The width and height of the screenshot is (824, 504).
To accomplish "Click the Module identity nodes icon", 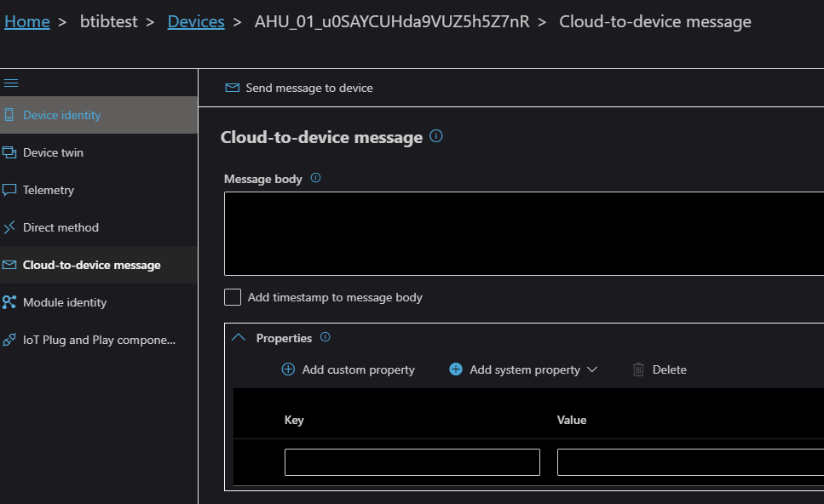I will pos(9,302).
